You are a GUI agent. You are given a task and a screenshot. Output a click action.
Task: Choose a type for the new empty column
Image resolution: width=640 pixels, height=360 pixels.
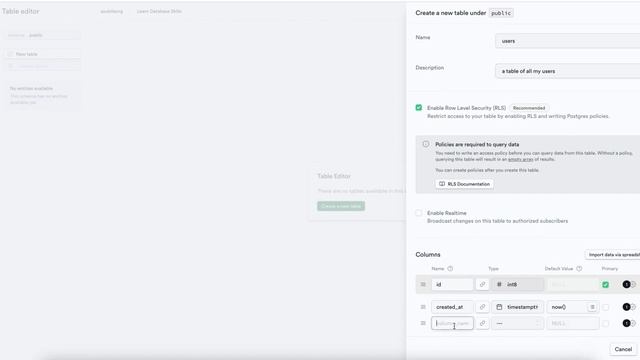click(x=518, y=323)
